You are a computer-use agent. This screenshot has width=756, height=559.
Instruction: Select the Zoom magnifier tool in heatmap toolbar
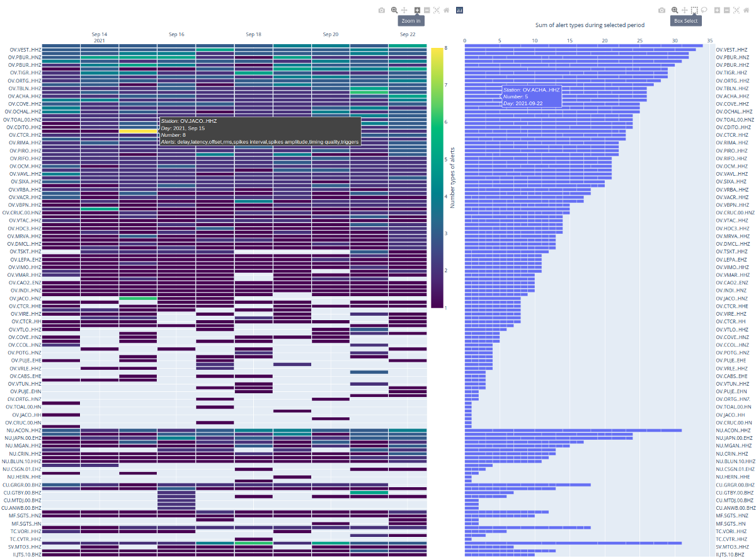pyautogui.click(x=394, y=10)
